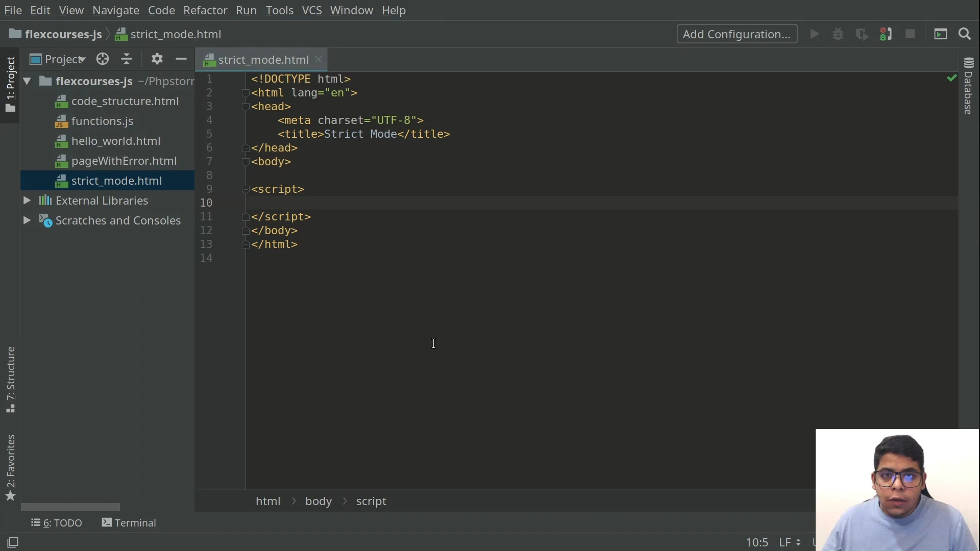980x551 pixels.
Task: Toggle the 1: Project tool window
Action: 10,85
